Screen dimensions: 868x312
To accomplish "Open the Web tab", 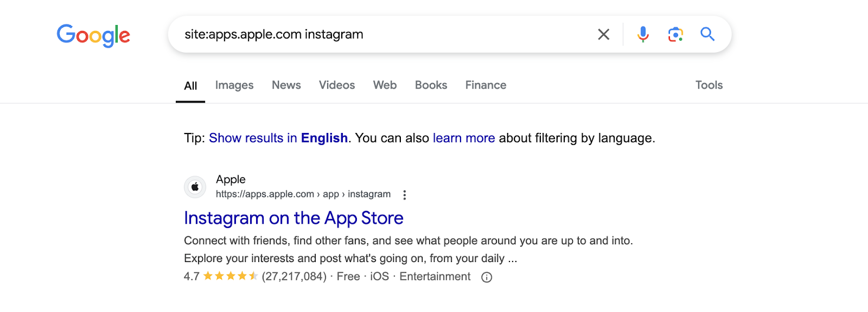I will [x=385, y=85].
